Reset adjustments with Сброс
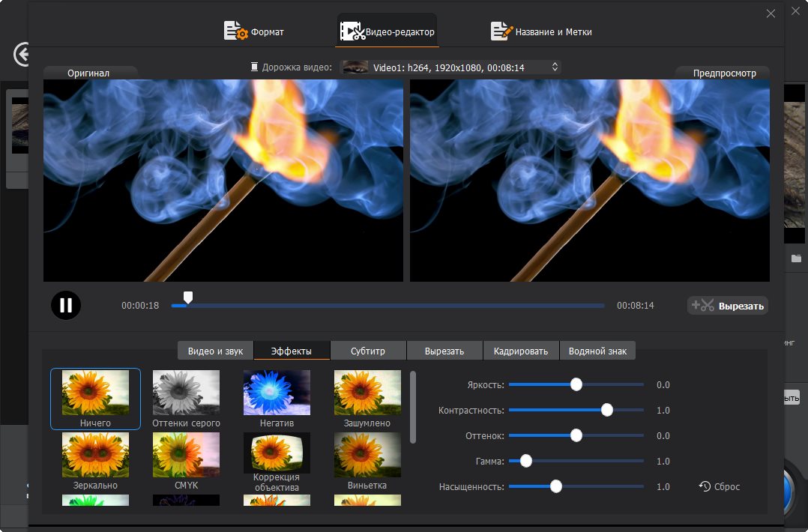 (720, 487)
